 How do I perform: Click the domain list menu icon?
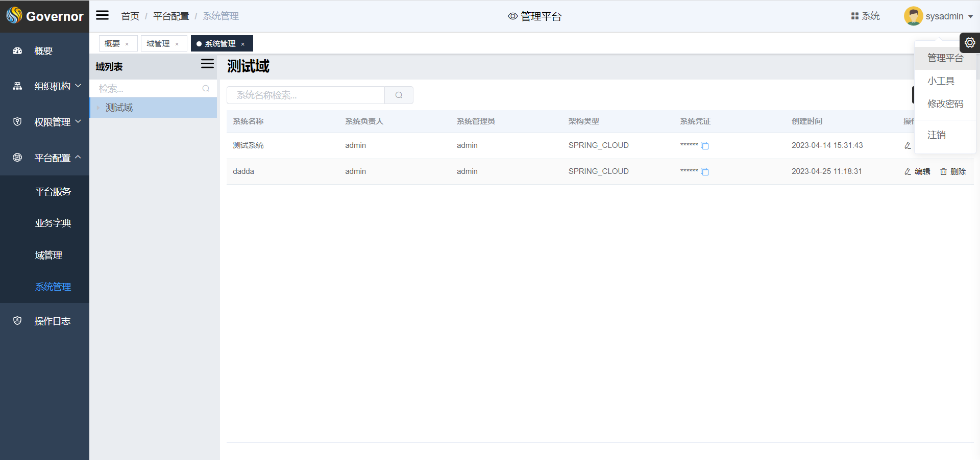207,64
